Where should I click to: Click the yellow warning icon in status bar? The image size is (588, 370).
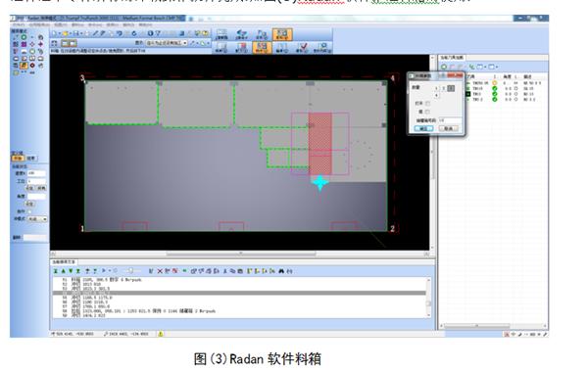click(161, 334)
